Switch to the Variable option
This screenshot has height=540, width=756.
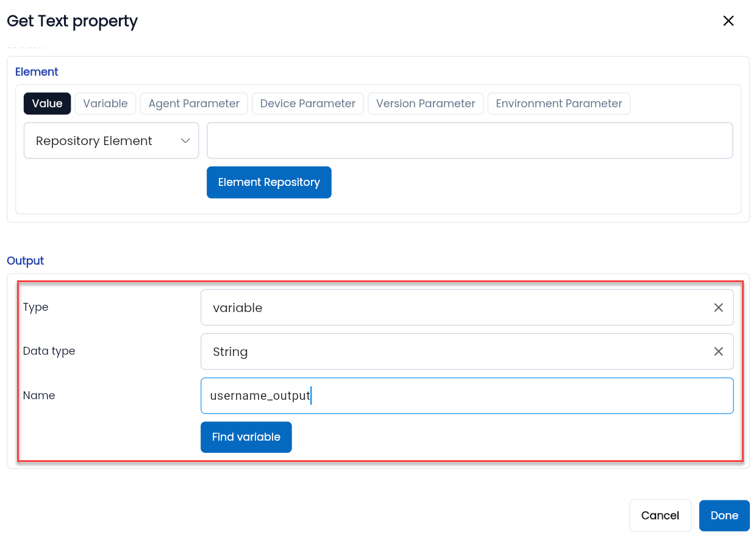(x=105, y=103)
